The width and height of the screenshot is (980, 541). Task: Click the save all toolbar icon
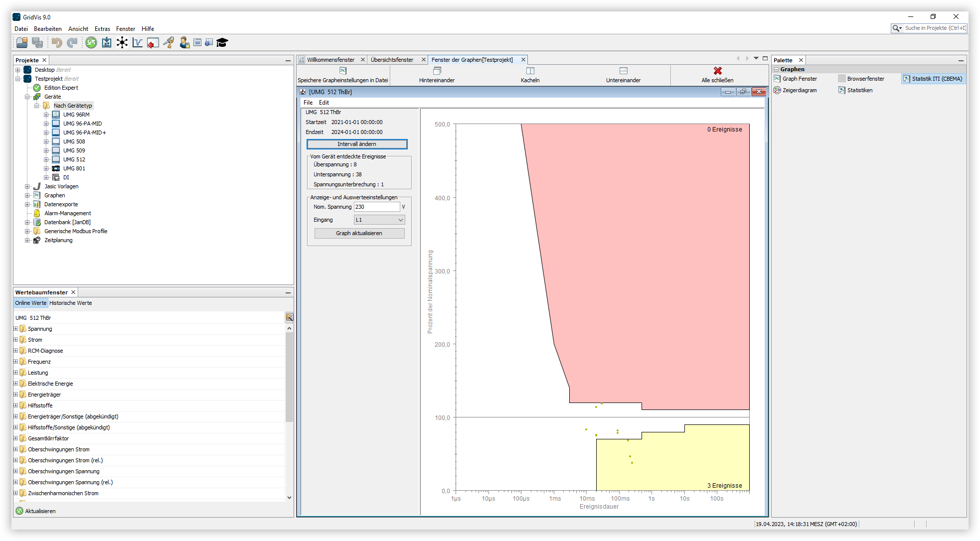37,43
